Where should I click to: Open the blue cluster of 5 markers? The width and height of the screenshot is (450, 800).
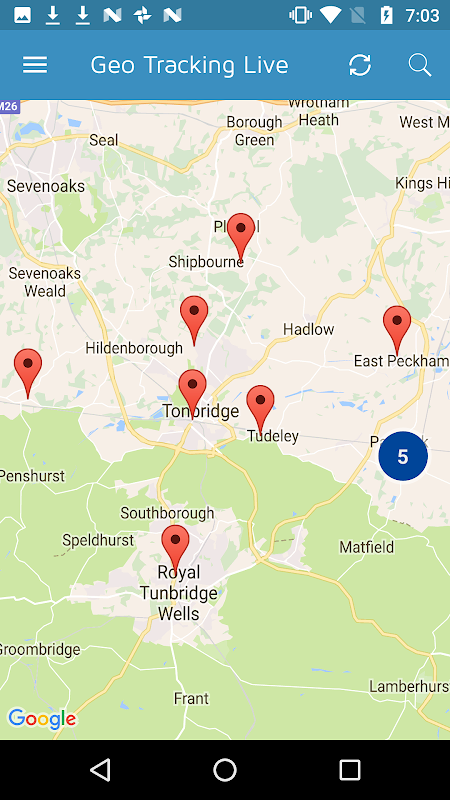click(x=403, y=456)
